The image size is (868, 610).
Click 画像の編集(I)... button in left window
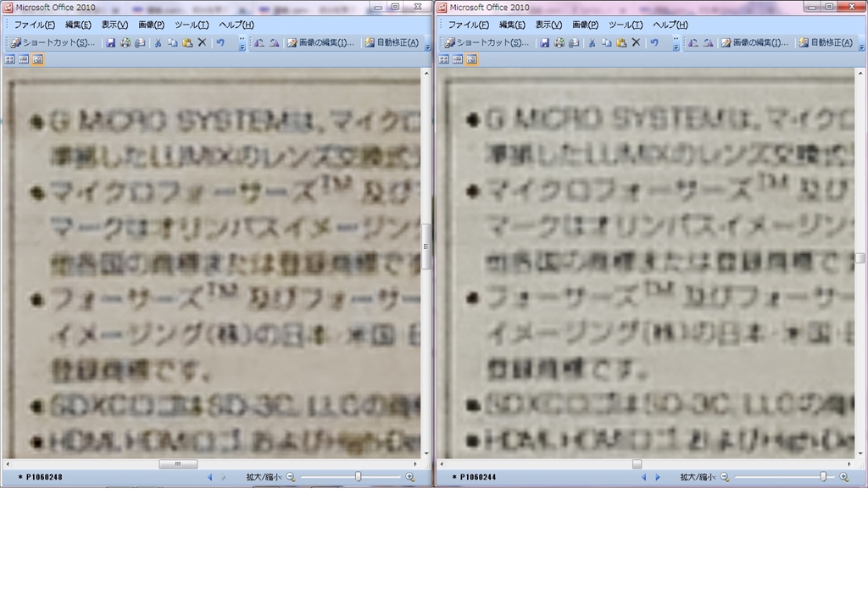(x=320, y=42)
